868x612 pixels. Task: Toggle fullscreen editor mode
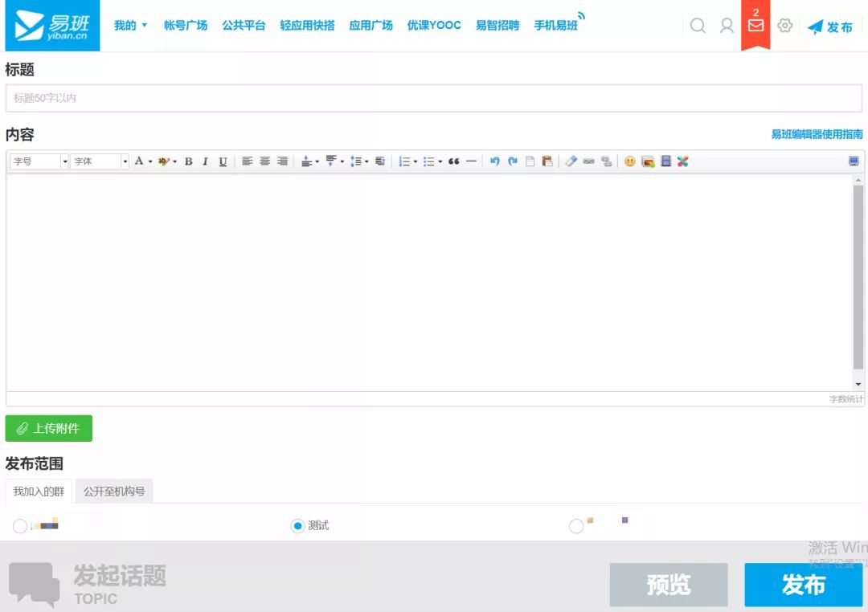(x=854, y=161)
